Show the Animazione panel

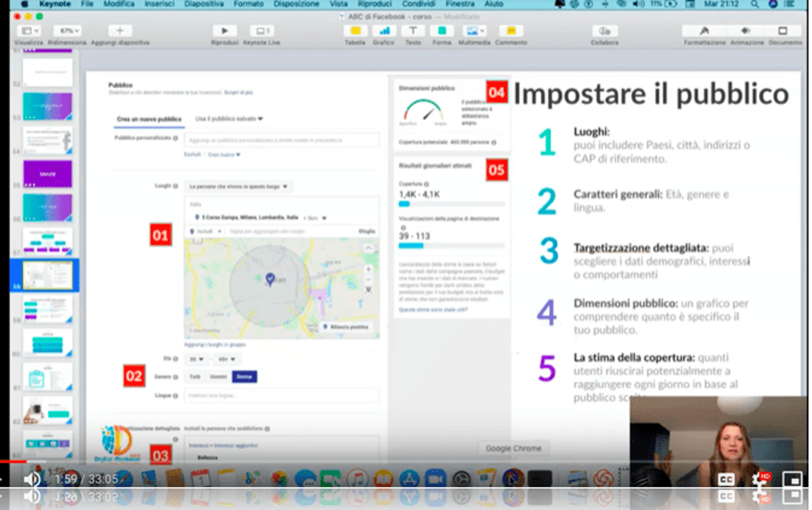(746, 31)
